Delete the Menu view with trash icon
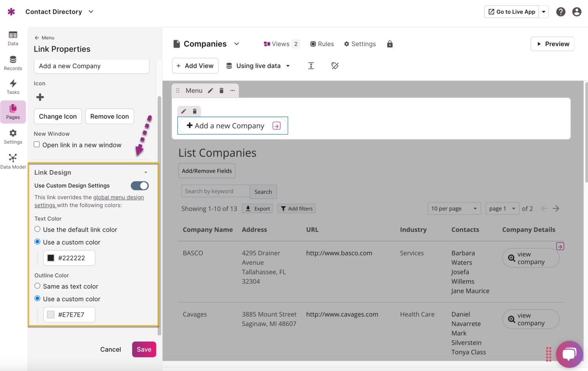Image resolution: width=588 pixels, height=371 pixels. 221,91
